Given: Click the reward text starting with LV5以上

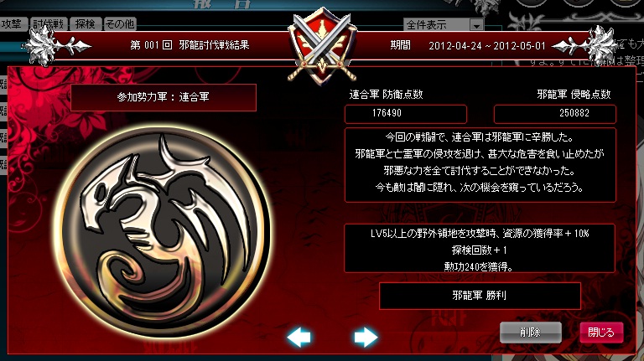Looking at the screenshot, I should pyautogui.click(x=480, y=234).
